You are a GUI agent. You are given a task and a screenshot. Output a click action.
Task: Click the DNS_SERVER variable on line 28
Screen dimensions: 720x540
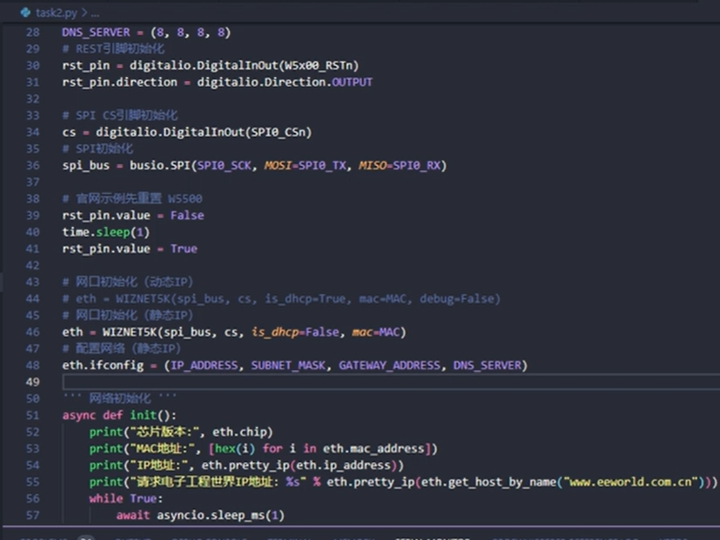click(x=96, y=32)
